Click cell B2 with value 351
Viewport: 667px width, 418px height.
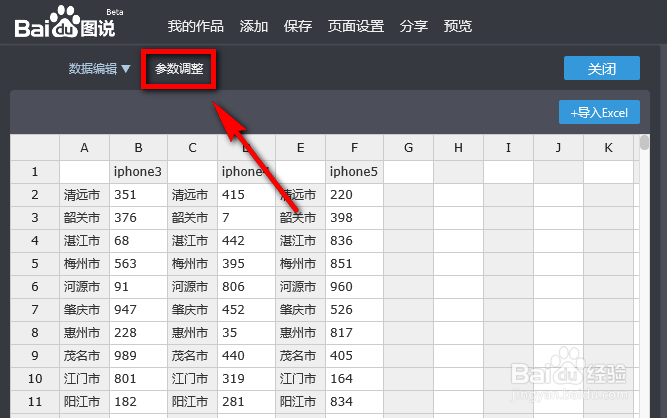(x=138, y=195)
